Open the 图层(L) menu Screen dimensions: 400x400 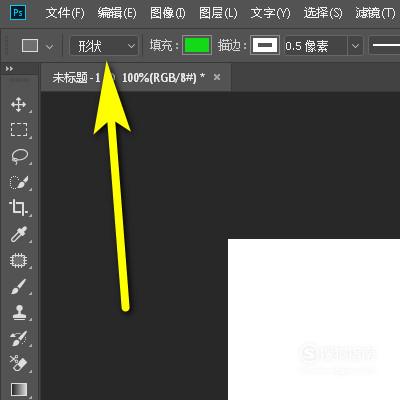pyautogui.click(x=218, y=13)
